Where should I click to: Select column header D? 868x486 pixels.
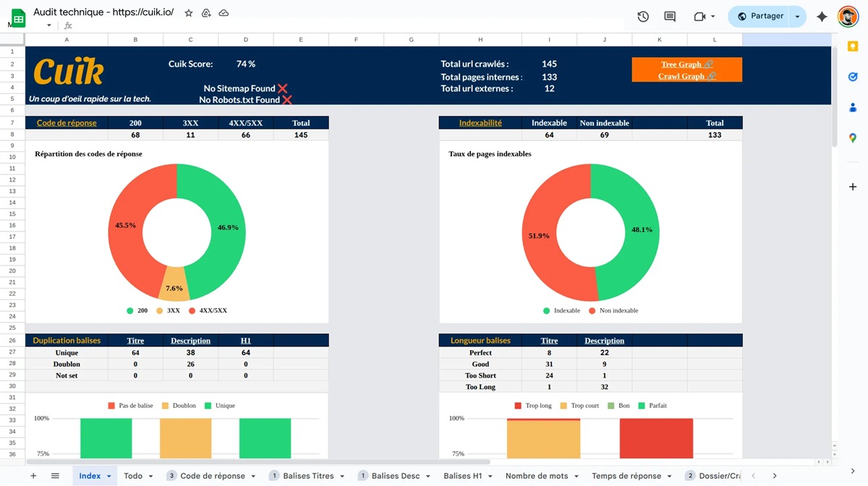(245, 40)
